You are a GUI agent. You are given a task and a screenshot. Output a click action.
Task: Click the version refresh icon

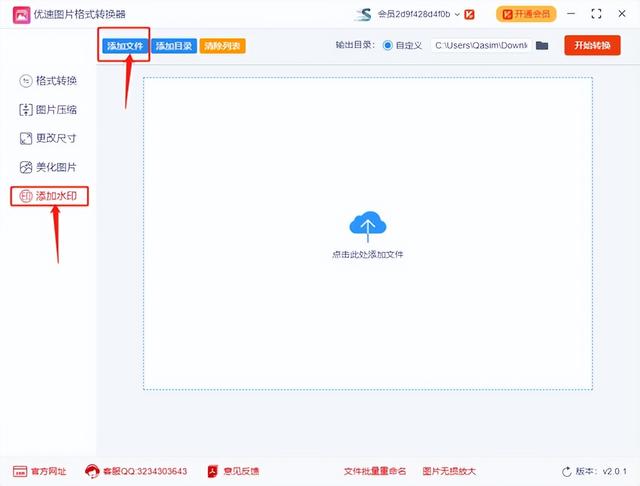click(567, 472)
